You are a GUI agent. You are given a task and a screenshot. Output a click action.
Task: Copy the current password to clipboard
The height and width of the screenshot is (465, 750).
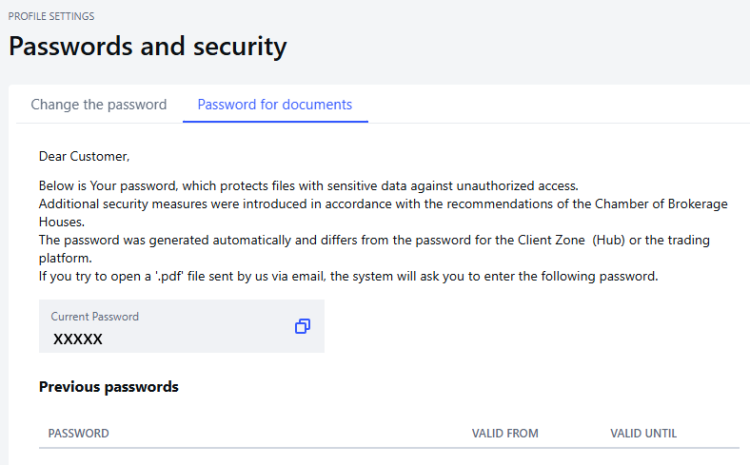coord(302,326)
